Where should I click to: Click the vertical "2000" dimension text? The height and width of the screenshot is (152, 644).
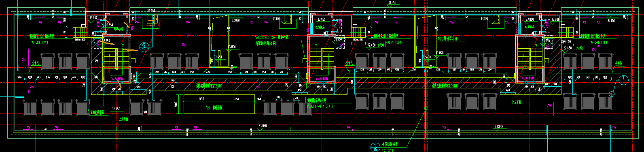176,105
